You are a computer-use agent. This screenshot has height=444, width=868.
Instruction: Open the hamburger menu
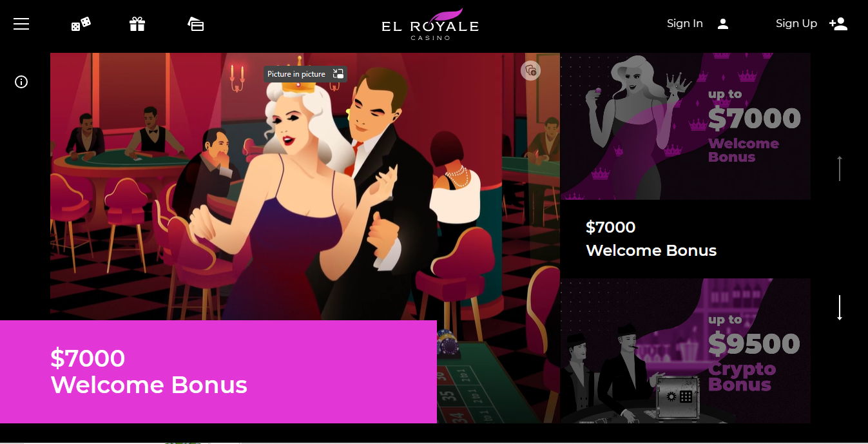coord(21,24)
